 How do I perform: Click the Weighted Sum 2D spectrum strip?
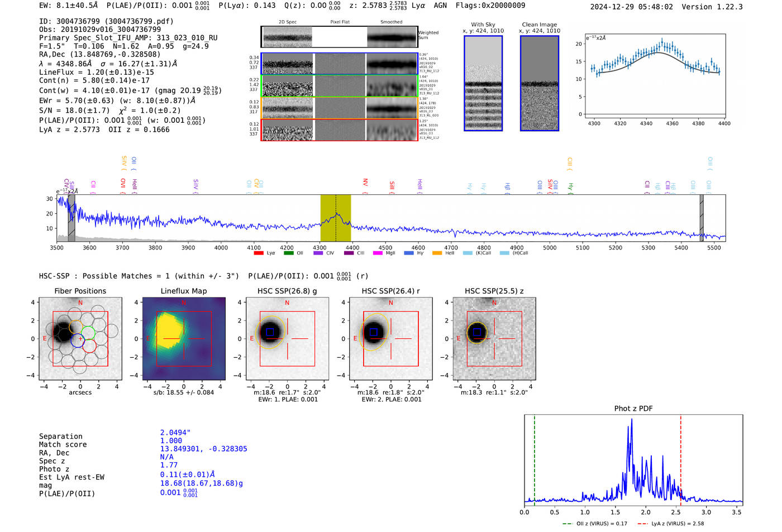[x=339, y=37]
